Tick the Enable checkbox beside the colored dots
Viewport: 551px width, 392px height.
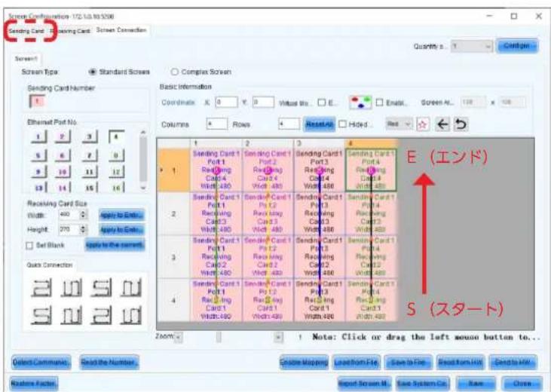(379, 103)
